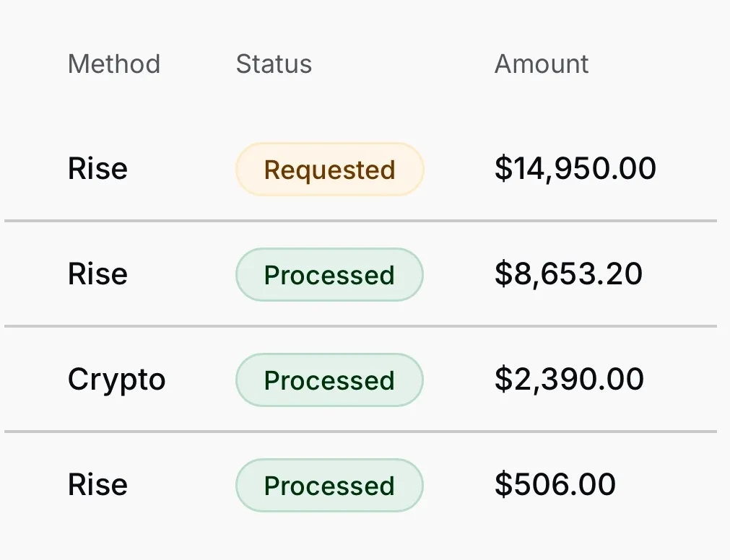The width and height of the screenshot is (730, 560).
Task: Click the divider under the Requested row
Action: pos(361,220)
